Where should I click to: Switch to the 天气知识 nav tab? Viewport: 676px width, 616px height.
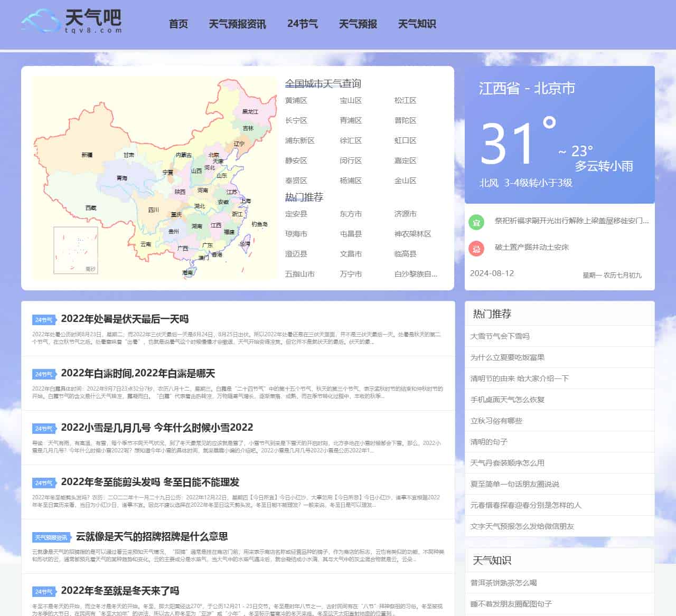(417, 24)
